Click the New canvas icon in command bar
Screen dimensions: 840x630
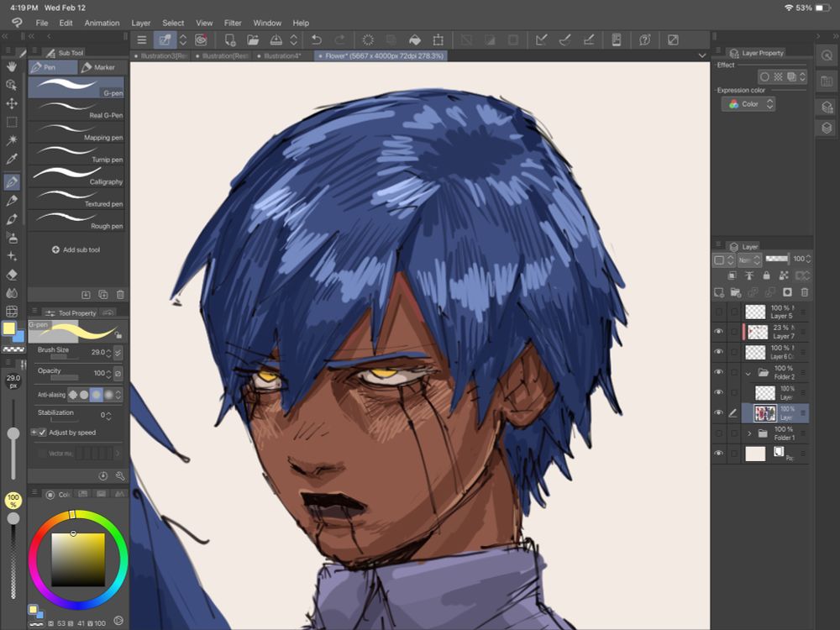pyautogui.click(x=230, y=39)
